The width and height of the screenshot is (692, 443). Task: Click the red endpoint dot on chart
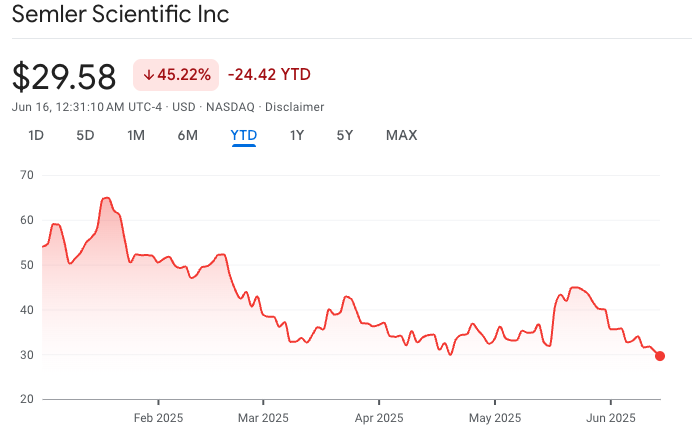click(660, 355)
